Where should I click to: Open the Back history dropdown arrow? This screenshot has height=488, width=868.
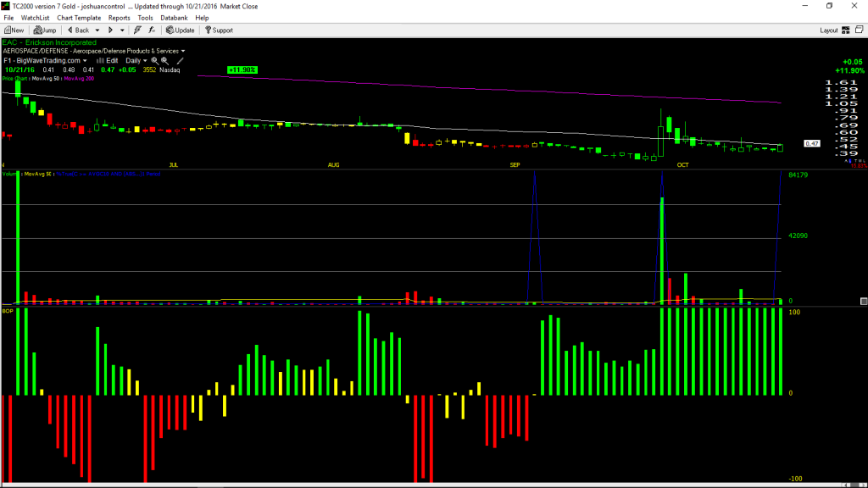pyautogui.click(x=97, y=30)
